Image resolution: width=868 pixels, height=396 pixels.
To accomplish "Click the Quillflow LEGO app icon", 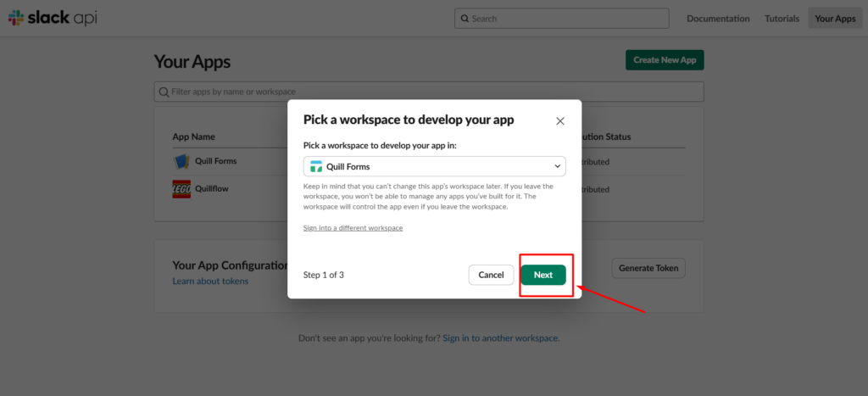I will [x=181, y=189].
